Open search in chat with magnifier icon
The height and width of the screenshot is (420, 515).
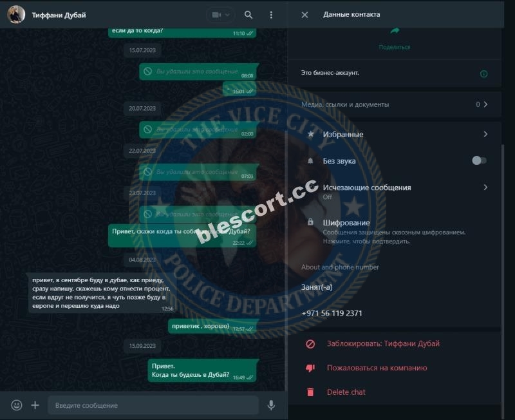point(248,15)
